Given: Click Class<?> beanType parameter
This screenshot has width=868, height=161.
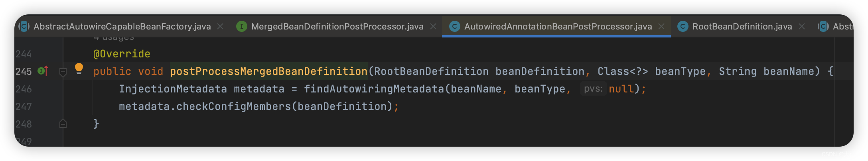Looking at the screenshot, I should click(x=651, y=71).
